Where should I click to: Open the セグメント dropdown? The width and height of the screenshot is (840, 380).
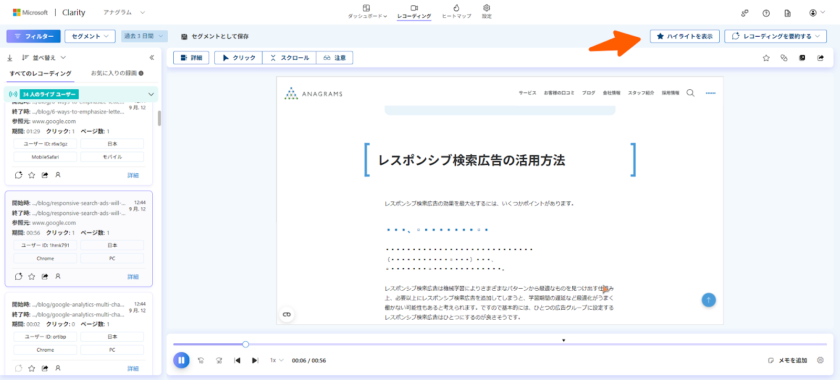coord(90,36)
